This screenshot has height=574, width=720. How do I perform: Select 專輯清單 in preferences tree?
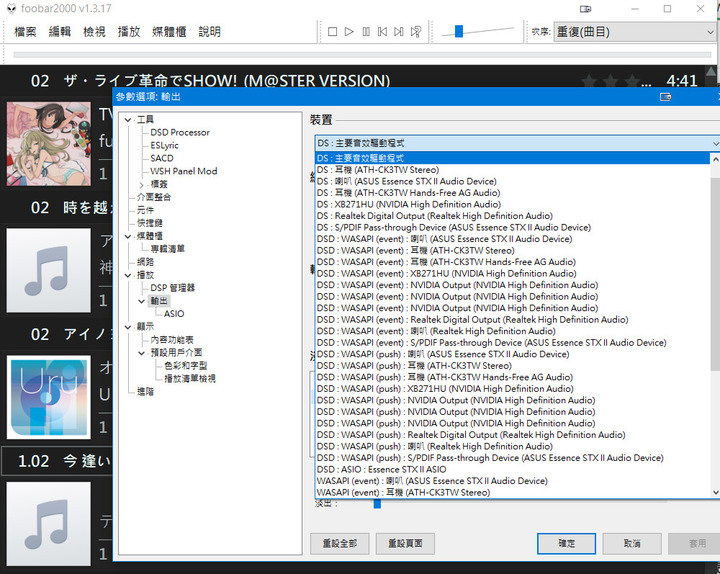[167, 248]
